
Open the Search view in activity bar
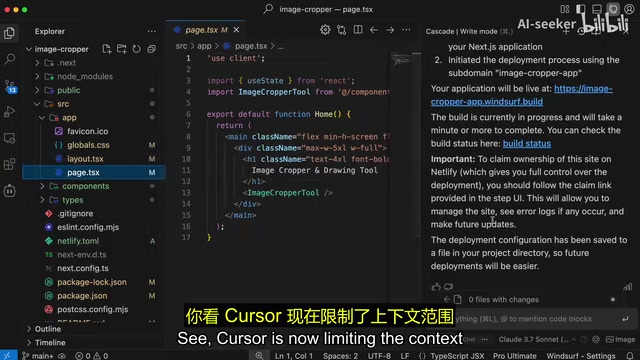[9, 59]
